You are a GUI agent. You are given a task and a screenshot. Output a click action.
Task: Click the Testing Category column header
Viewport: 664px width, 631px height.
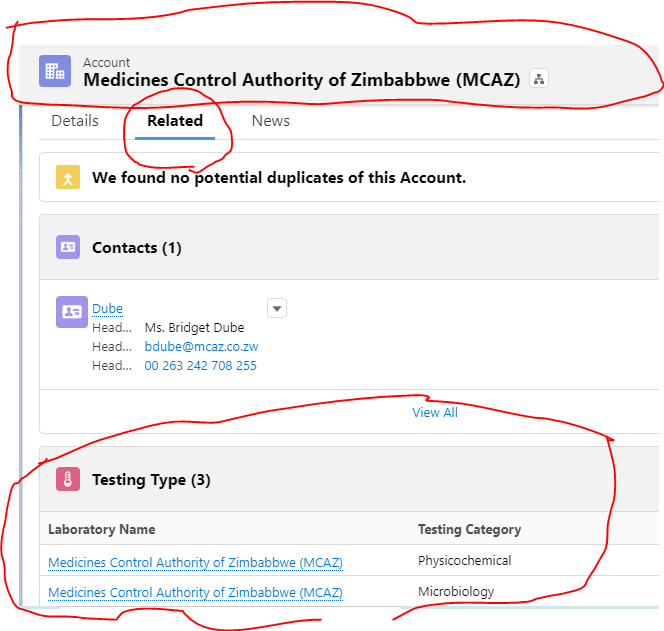pos(469,529)
